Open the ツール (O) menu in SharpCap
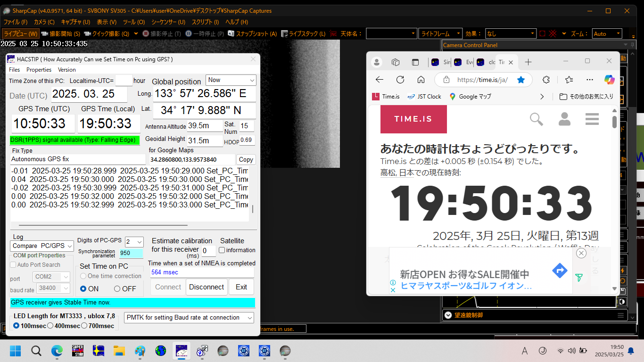The height and width of the screenshot is (362, 644). 134,22
